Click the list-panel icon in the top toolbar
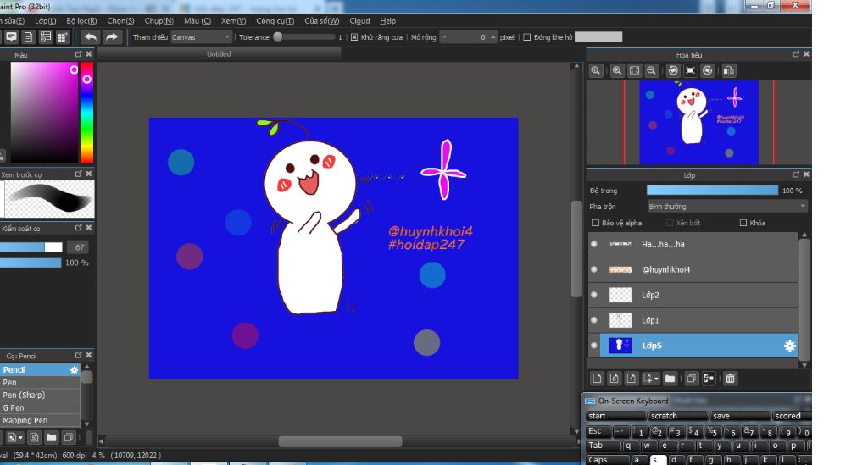 point(46,37)
